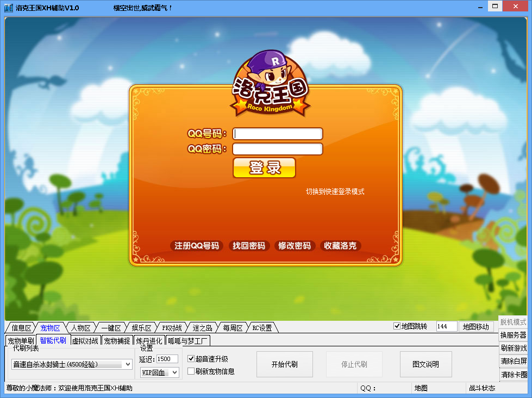
Task: Switch to the 宠物捕捉 sub-tab
Action: coord(117,340)
